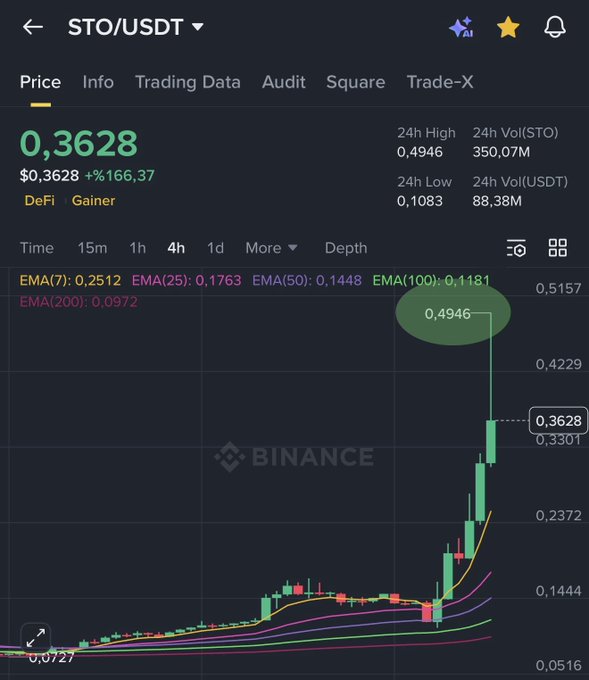Tap the large 0,3628 price

pyautogui.click(x=79, y=143)
